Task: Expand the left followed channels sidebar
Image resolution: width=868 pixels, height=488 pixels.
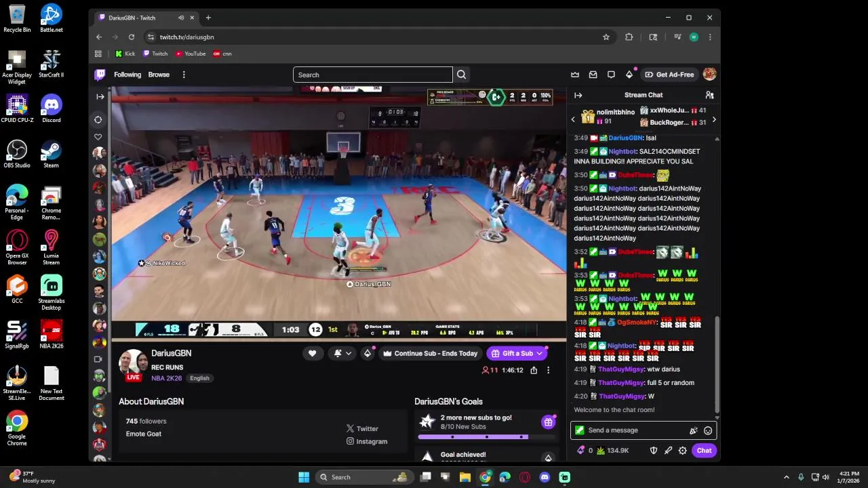Action: point(100,97)
